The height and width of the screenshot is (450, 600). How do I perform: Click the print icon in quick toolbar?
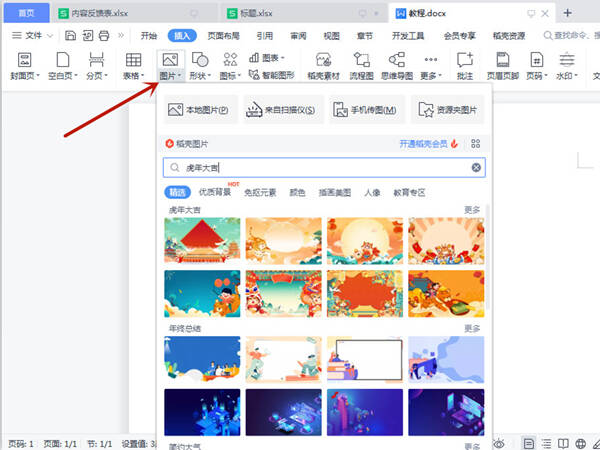(x=104, y=36)
